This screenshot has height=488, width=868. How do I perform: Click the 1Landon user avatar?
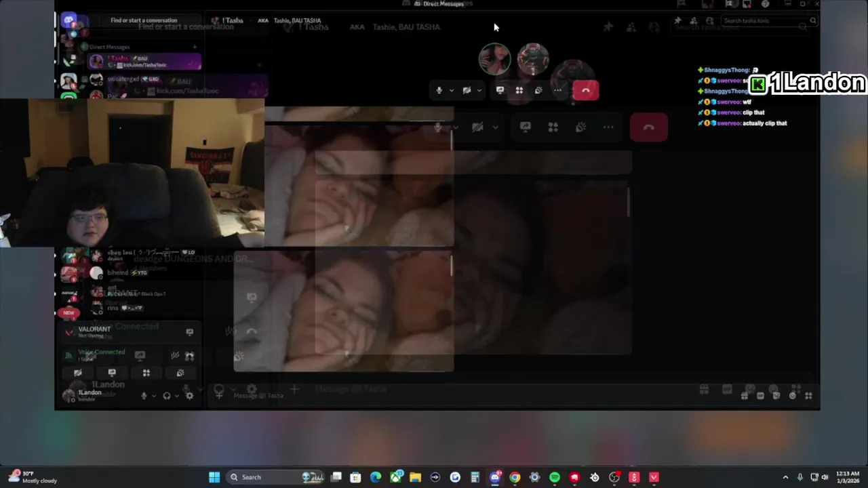(x=68, y=396)
